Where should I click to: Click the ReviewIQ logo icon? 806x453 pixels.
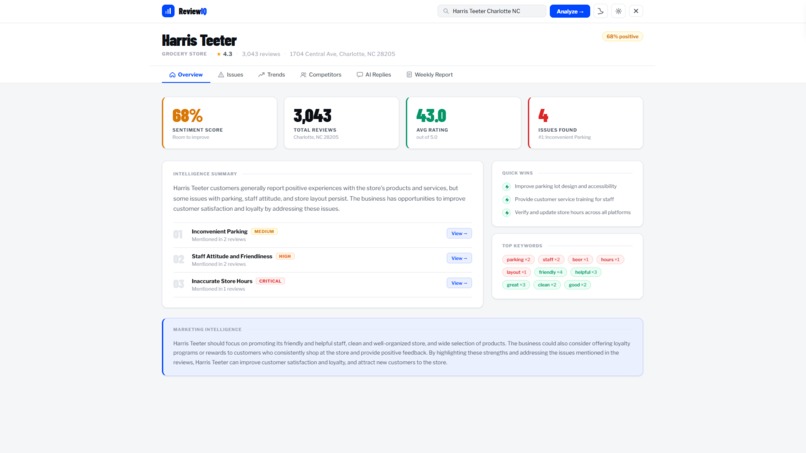(168, 11)
